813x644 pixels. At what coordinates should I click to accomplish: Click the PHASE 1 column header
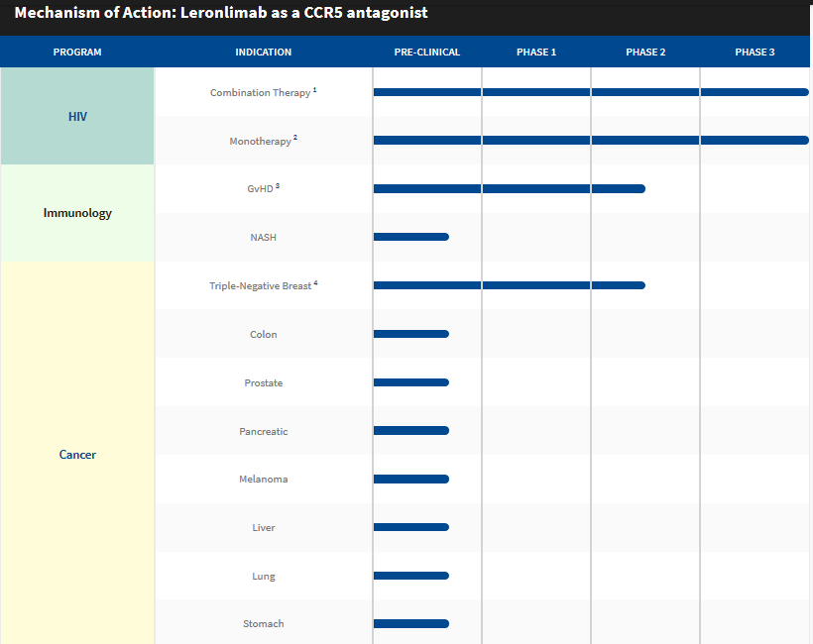click(536, 52)
